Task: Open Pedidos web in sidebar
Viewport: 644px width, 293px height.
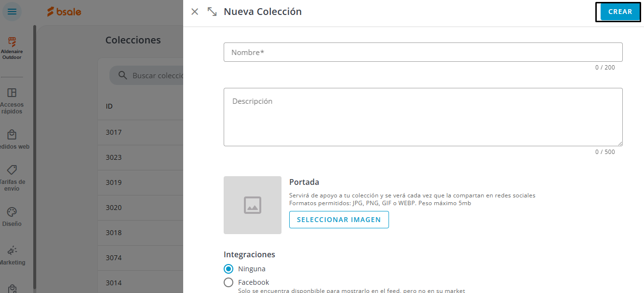Action: [12, 140]
